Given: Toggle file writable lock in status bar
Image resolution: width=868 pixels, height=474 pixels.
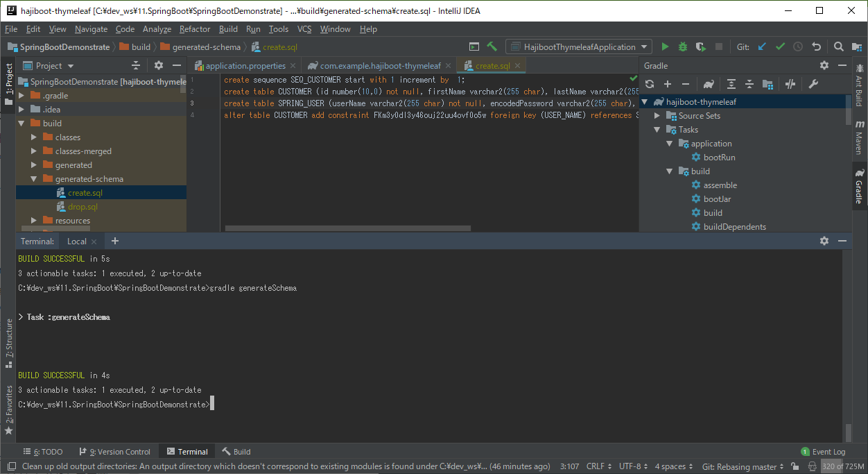Looking at the screenshot, I should pyautogui.click(x=795, y=466).
